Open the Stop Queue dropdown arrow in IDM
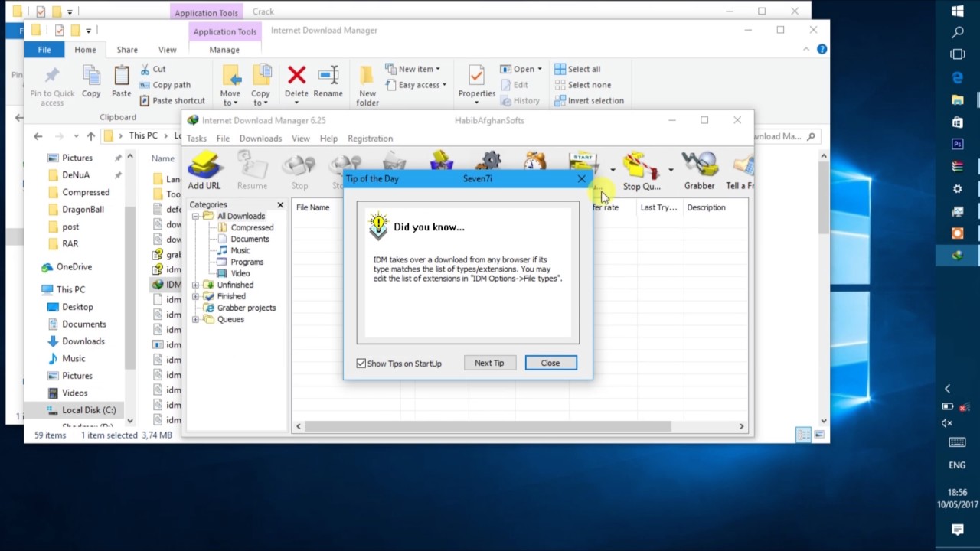Image resolution: width=980 pixels, height=551 pixels. (671, 170)
